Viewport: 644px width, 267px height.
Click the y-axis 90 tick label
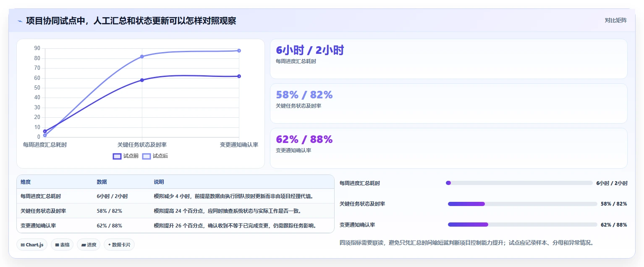click(37, 48)
